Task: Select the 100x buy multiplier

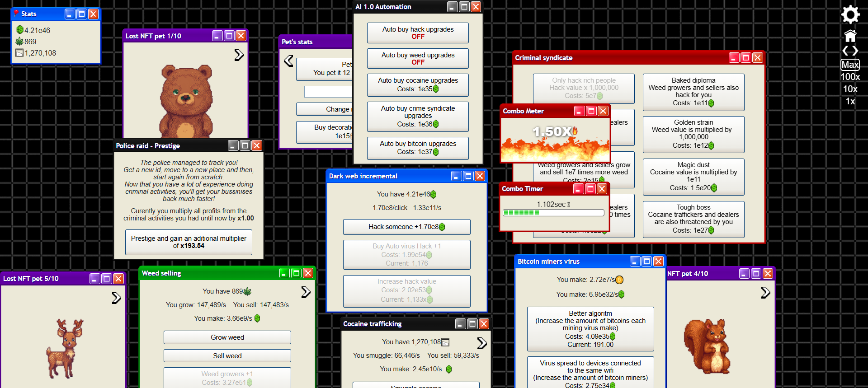Action: point(850,77)
